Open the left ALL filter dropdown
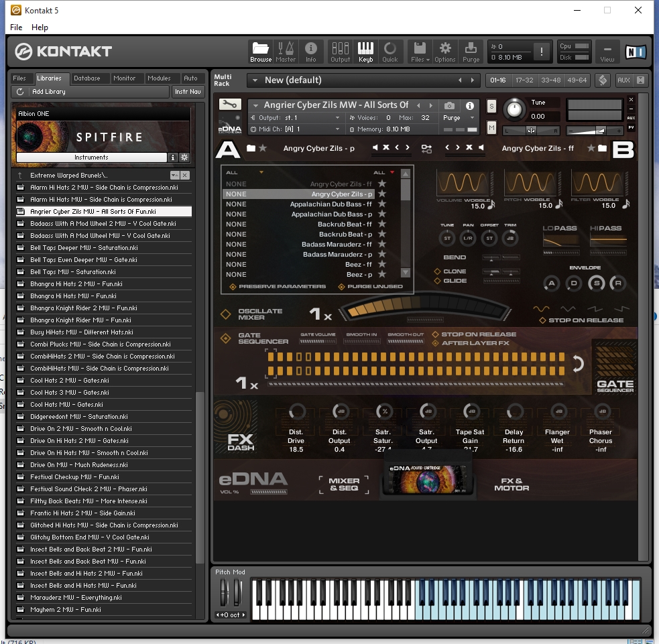 coord(261,172)
